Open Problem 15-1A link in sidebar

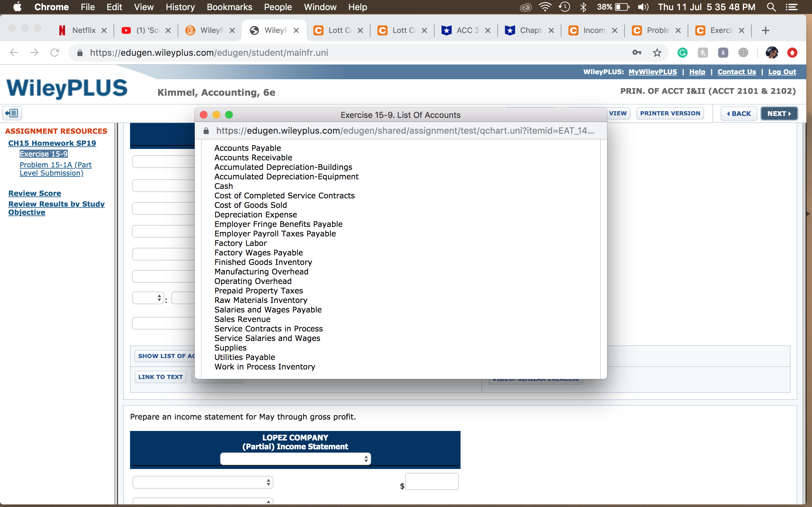(x=56, y=169)
